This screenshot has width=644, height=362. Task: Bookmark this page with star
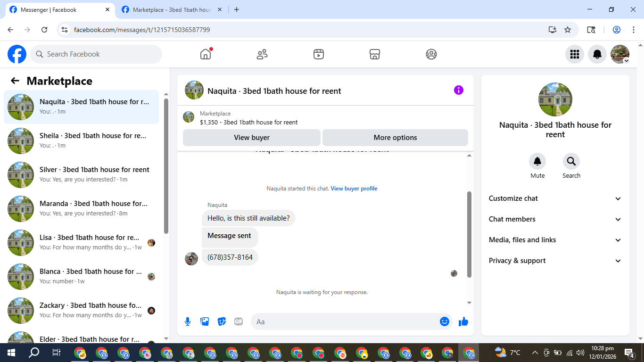pos(568,30)
